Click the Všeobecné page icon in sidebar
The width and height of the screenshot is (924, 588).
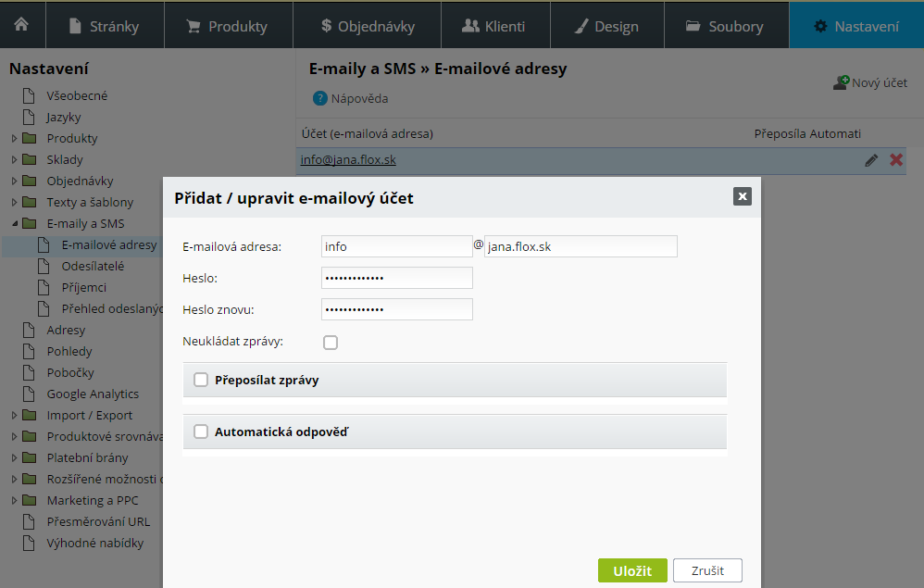[29, 95]
